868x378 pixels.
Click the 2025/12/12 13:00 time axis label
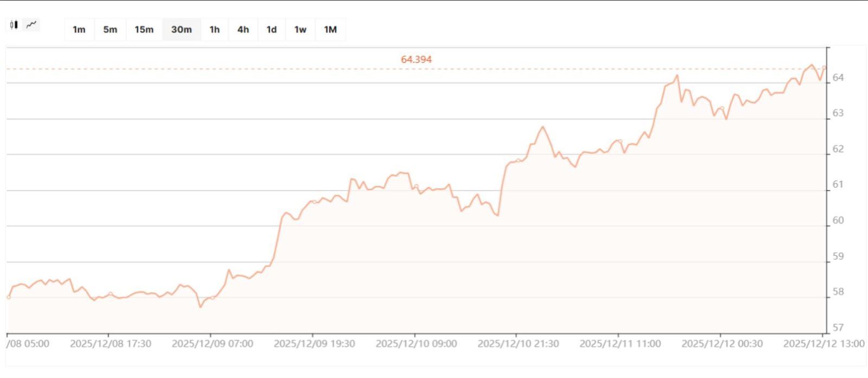tap(824, 344)
